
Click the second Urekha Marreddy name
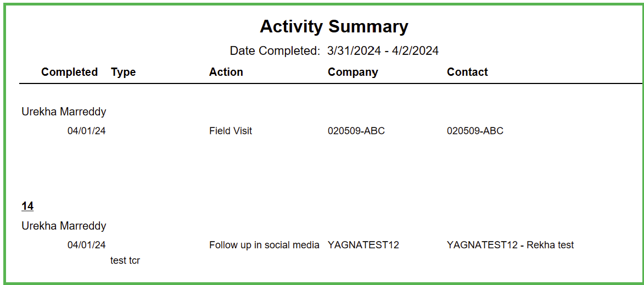click(x=64, y=226)
